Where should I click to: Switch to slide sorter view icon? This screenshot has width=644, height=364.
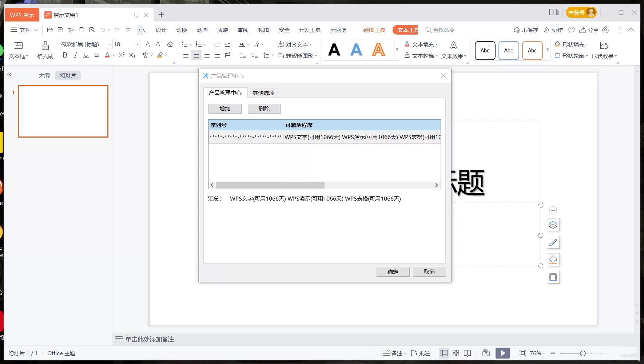[x=456, y=353]
